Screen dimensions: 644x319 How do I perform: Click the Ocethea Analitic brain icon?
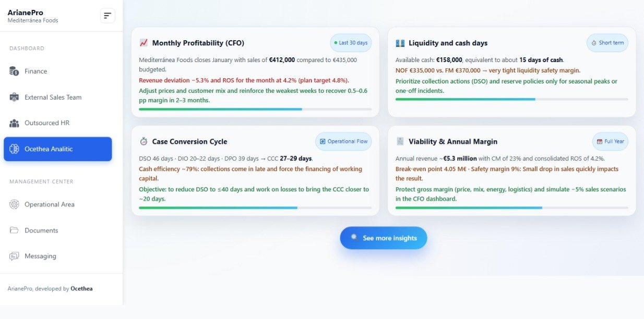14,149
